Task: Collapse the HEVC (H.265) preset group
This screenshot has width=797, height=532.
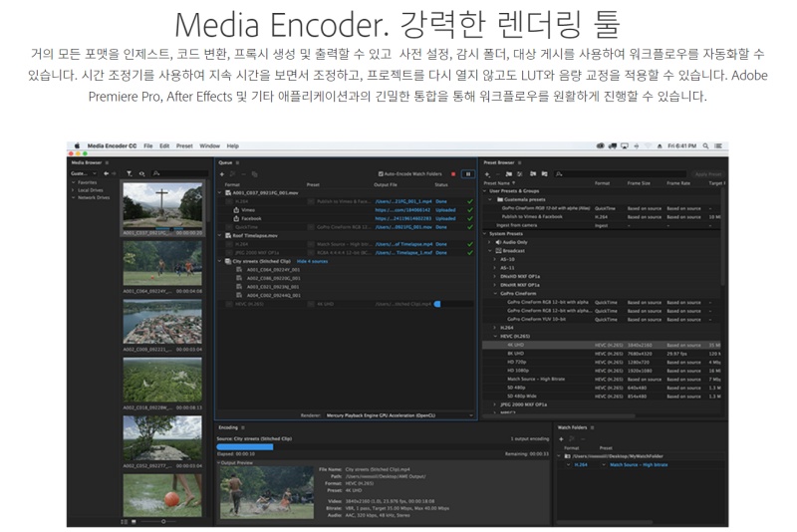Action: pos(495,337)
